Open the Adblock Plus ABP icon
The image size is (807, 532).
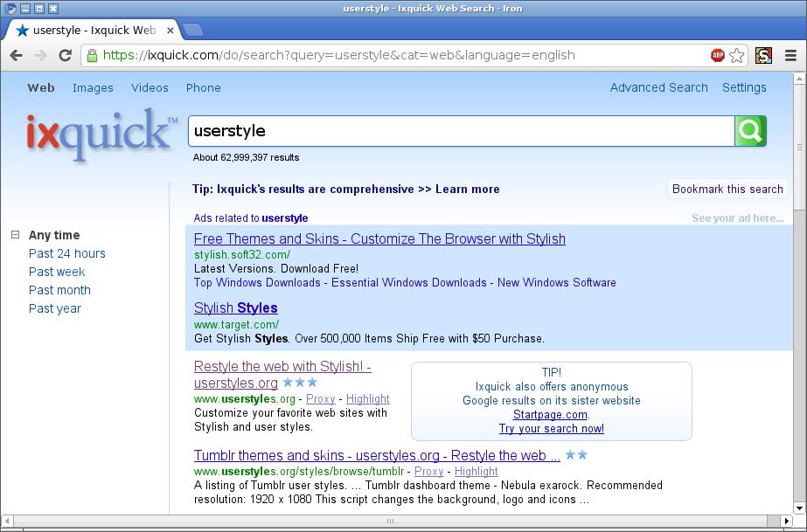[718, 55]
